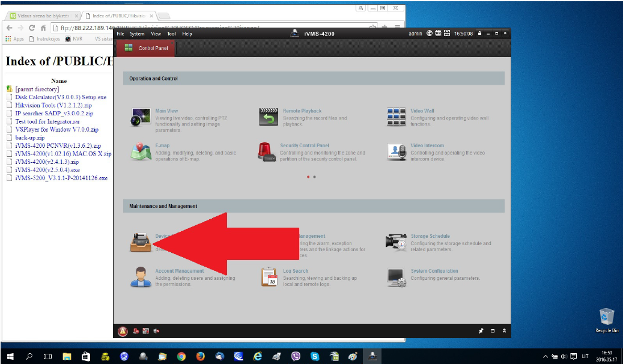
Task: Open the Security Control Panel siren icon
Action: point(267,152)
